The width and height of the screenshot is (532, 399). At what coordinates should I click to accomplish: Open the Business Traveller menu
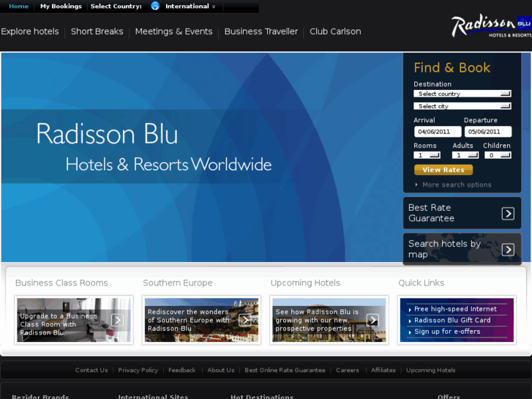261,31
